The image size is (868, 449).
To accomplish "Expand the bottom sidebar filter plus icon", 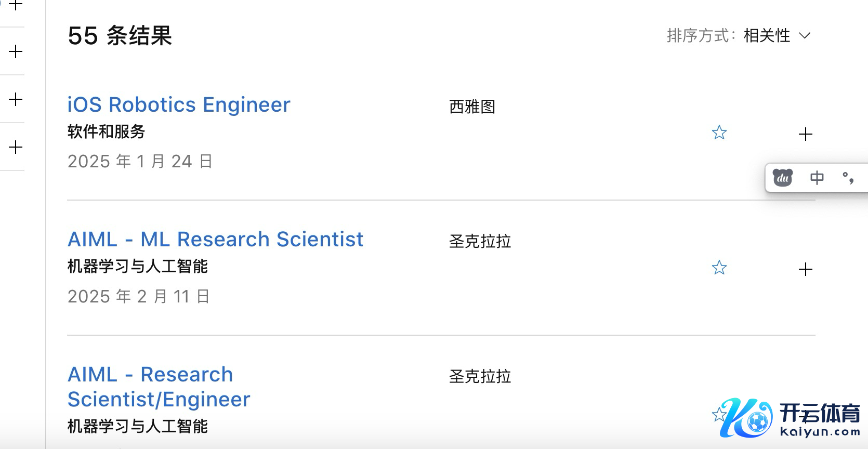I will coord(16,147).
